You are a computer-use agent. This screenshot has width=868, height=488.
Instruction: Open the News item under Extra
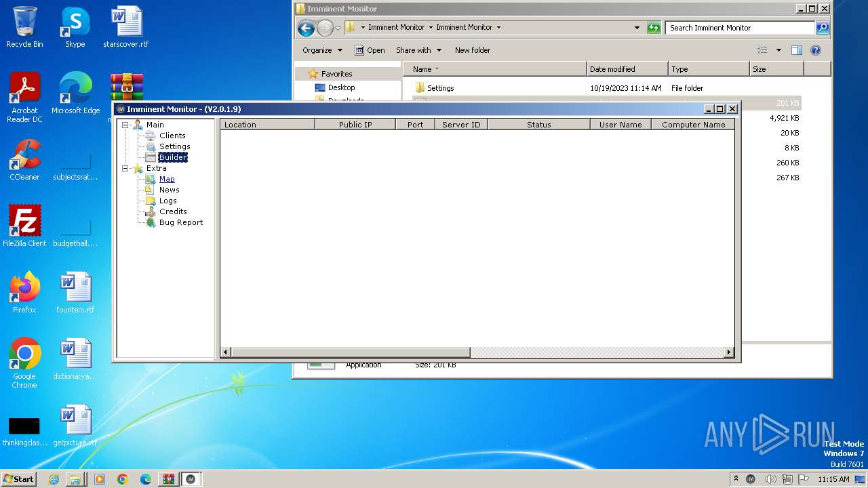click(x=169, y=190)
